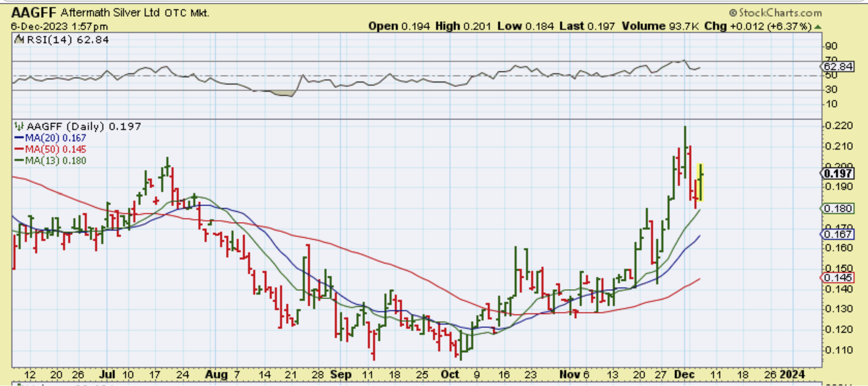
Task: Click the 90 level on RSI scale
Action: (831, 46)
